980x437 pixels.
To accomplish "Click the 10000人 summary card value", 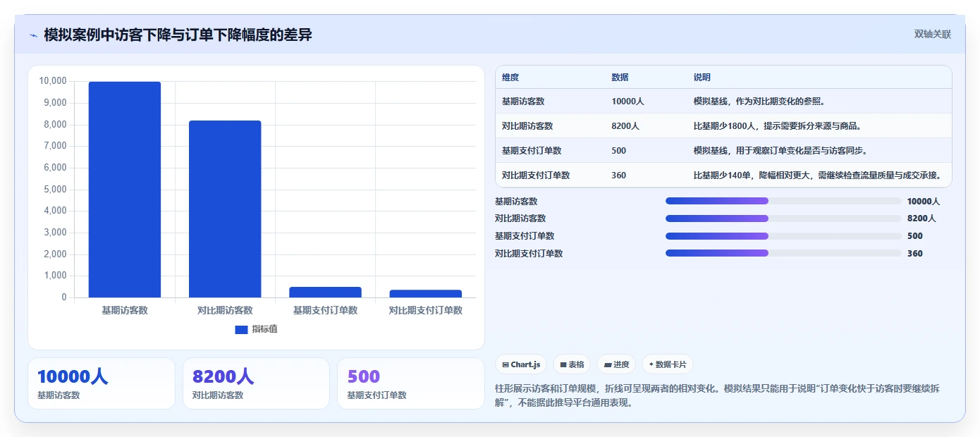I will click(73, 377).
